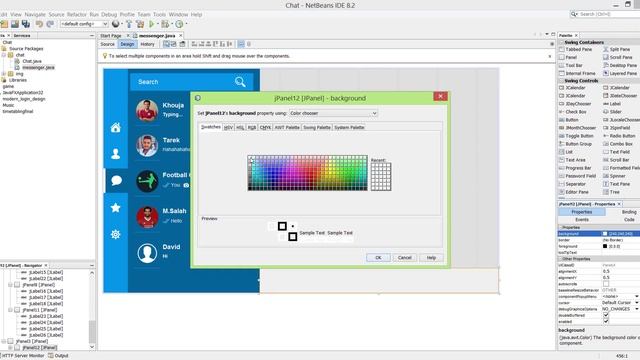Click the background property white color swatch
640x360 pixels.
pyautogui.click(x=605, y=234)
